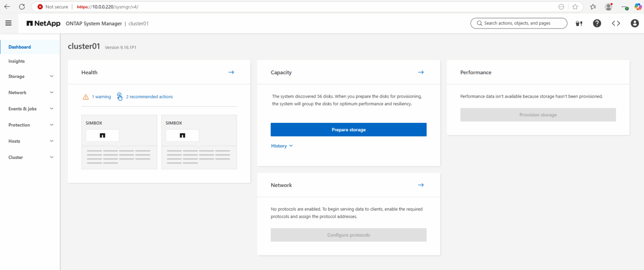644x270 pixels.
Task: Open the API developer console icon
Action: (x=616, y=23)
